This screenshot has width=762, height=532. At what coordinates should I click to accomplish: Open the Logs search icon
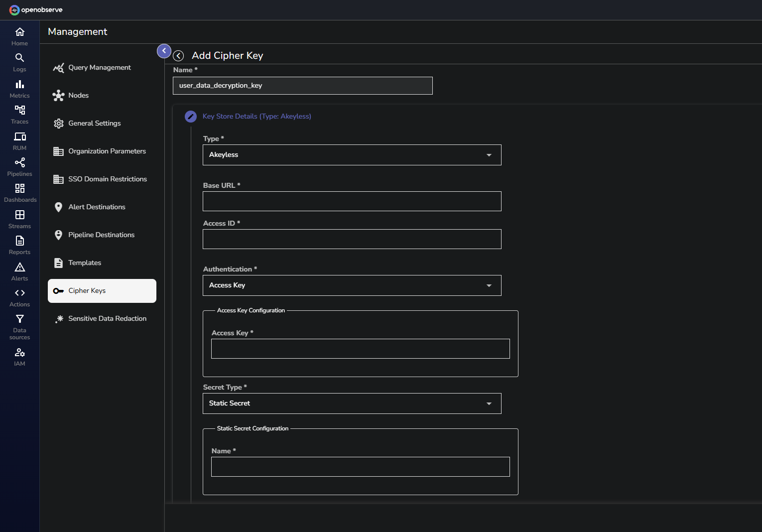coord(19,58)
